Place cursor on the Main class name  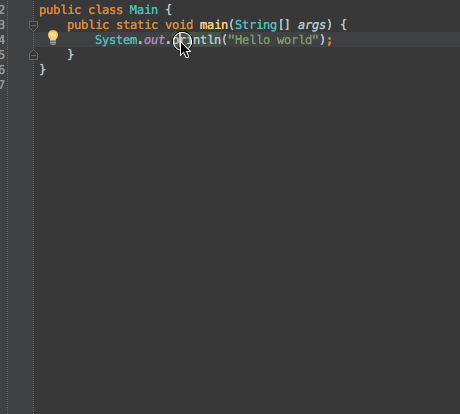[143, 10]
